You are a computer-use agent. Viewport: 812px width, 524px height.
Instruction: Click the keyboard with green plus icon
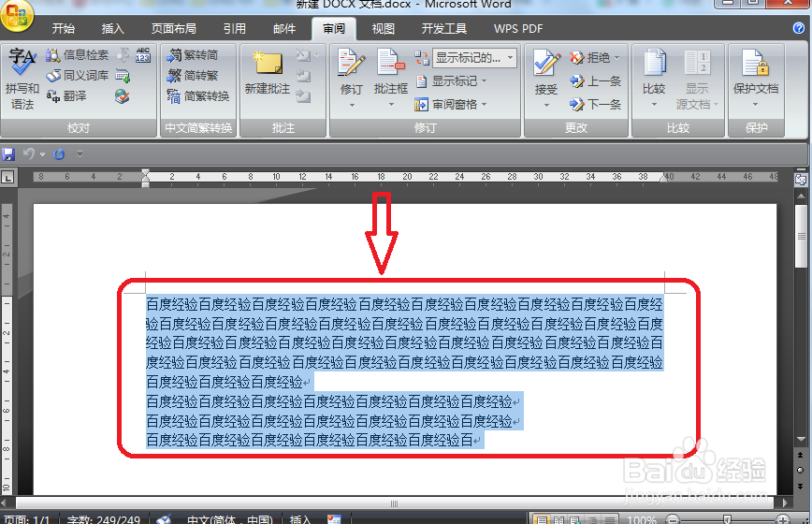tap(123, 76)
